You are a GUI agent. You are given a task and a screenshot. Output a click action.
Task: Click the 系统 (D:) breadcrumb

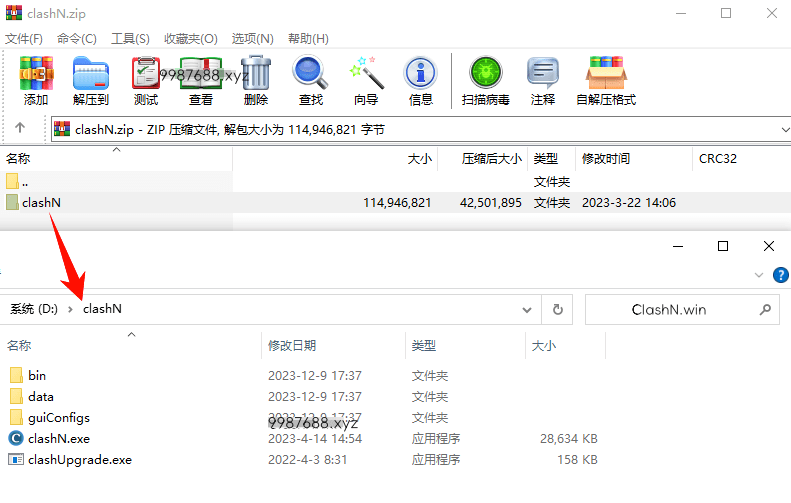coord(34,309)
